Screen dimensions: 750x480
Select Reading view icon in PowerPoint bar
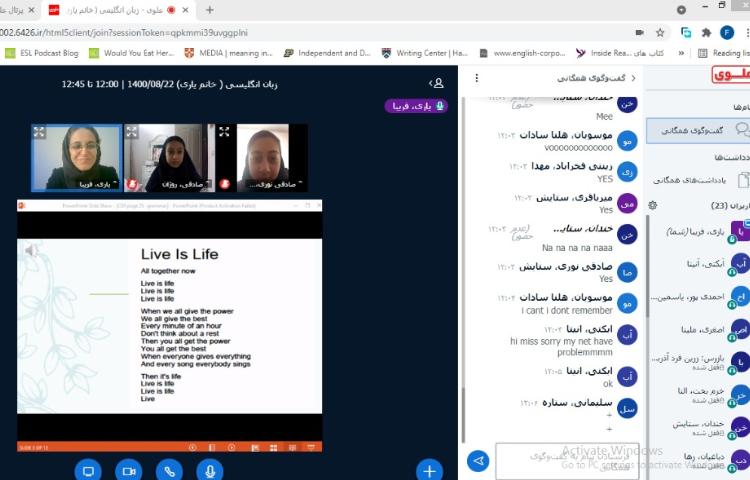[x=292, y=447]
